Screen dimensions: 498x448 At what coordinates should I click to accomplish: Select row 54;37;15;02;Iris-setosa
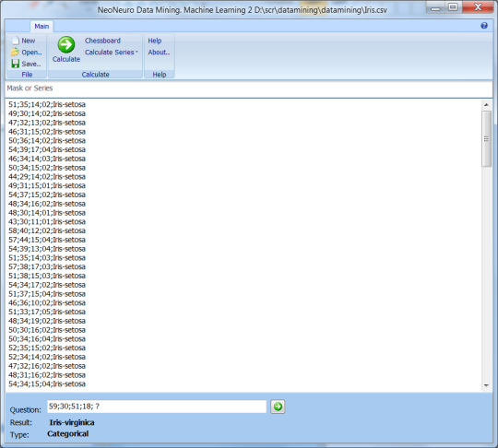[x=47, y=195]
